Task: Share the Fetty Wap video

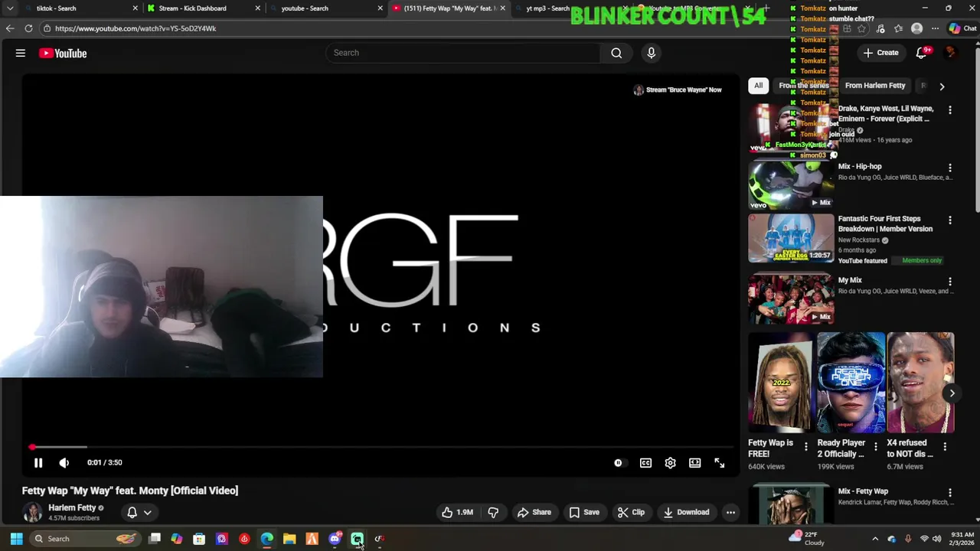Action: point(534,512)
